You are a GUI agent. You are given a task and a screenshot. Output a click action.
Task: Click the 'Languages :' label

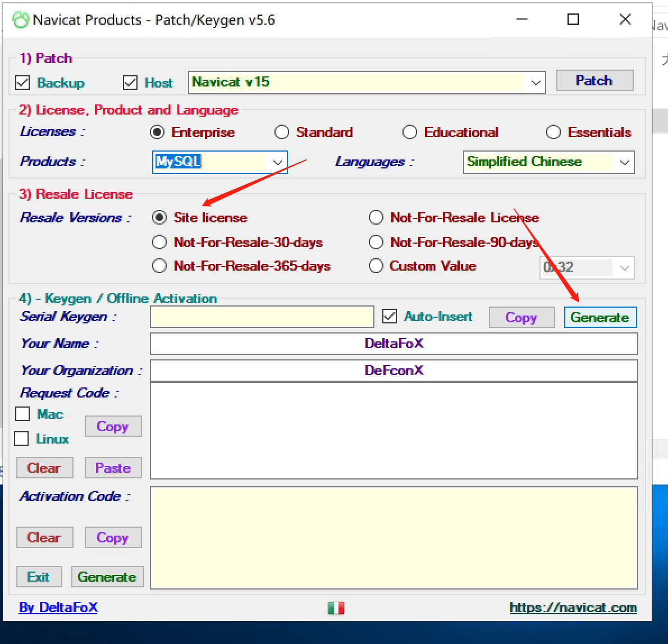point(374,162)
